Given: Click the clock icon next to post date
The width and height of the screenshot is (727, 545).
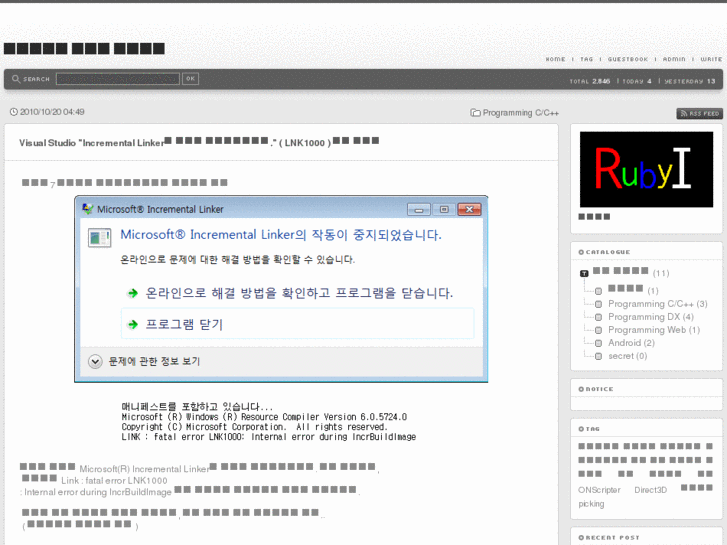Looking at the screenshot, I should click(x=14, y=112).
